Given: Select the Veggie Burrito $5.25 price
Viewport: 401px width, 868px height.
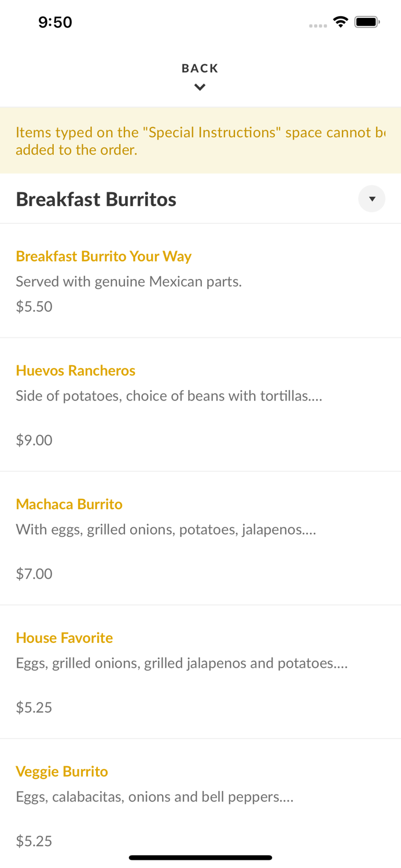Looking at the screenshot, I should [34, 841].
